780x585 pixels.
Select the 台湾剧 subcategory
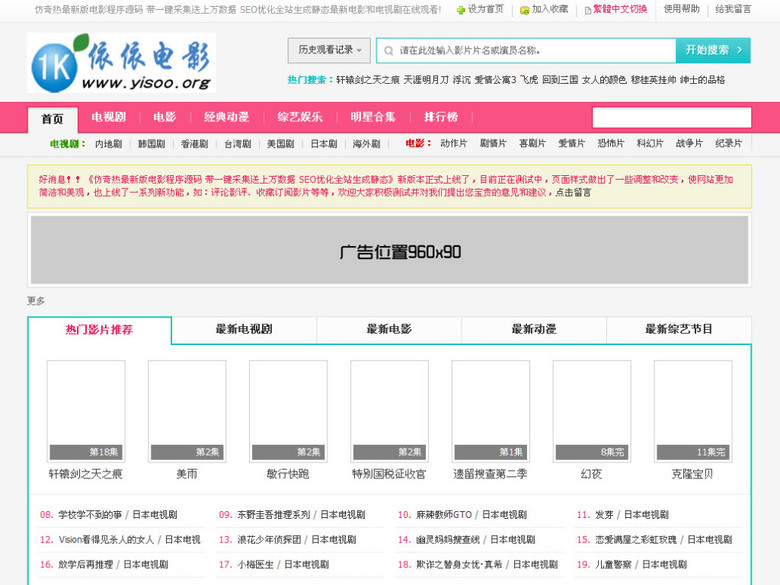pyautogui.click(x=237, y=144)
